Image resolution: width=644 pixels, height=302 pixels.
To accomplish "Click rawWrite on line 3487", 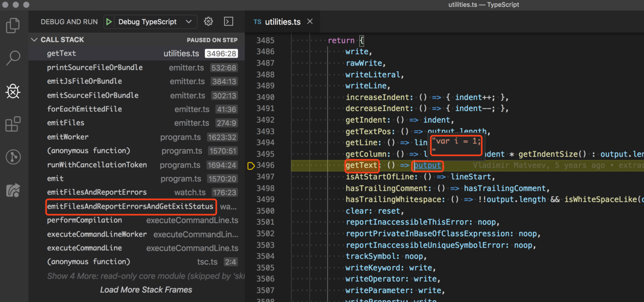I will pyautogui.click(x=364, y=63).
